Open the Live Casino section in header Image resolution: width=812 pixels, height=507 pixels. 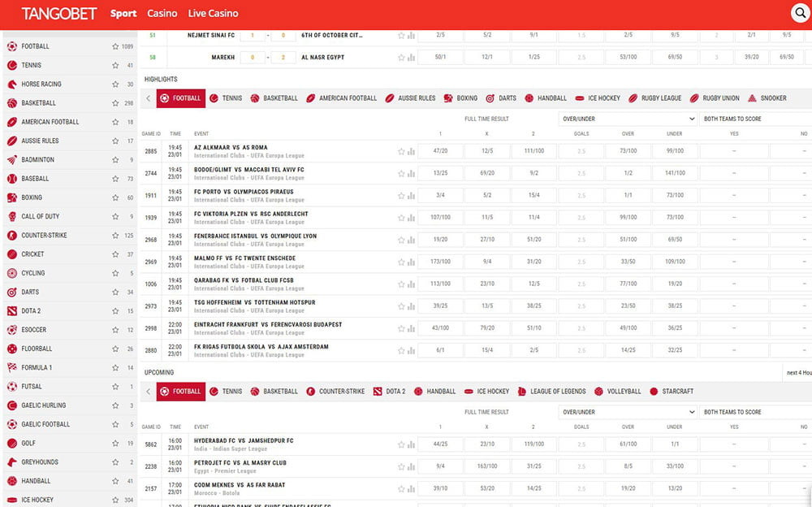coord(213,14)
